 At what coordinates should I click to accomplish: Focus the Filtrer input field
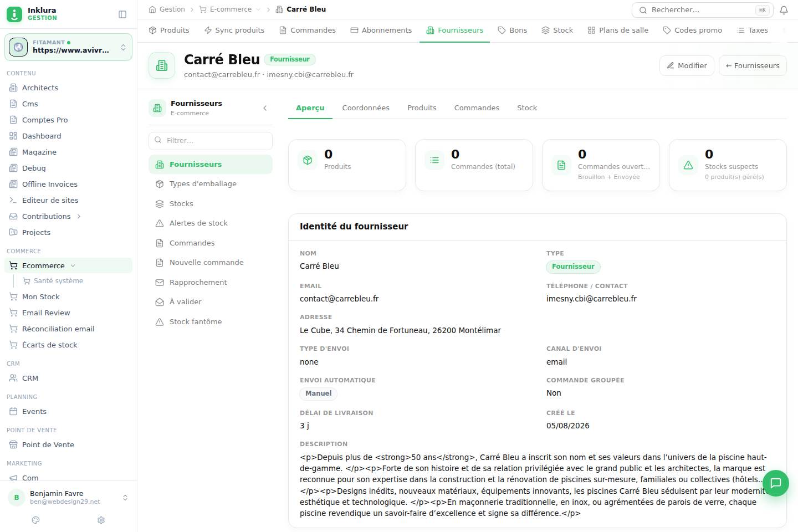click(x=211, y=141)
